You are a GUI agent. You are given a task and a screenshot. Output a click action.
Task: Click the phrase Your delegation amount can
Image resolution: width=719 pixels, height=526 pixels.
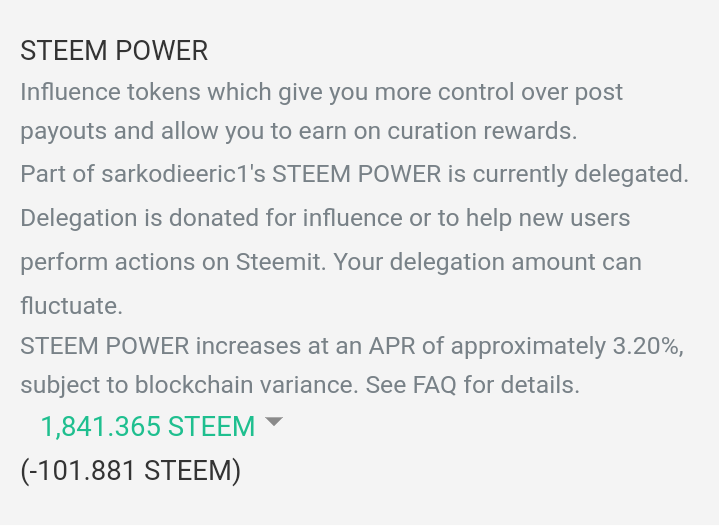click(487, 262)
